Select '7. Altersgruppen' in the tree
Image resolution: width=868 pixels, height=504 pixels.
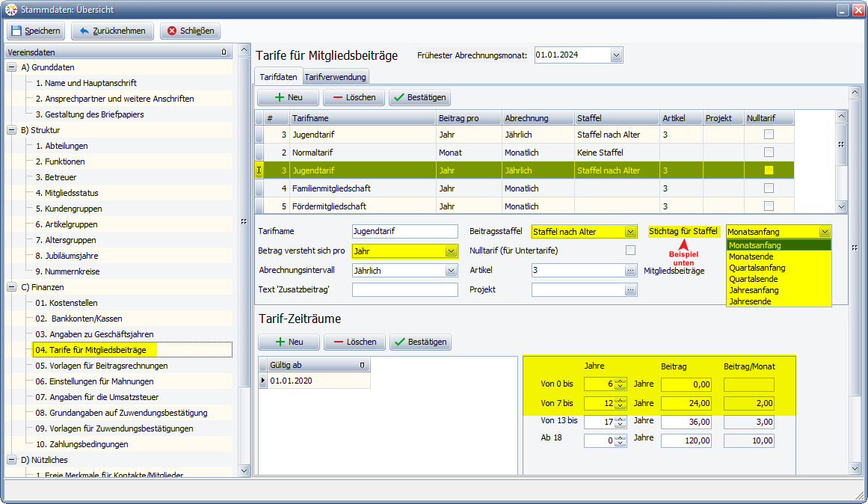click(66, 240)
